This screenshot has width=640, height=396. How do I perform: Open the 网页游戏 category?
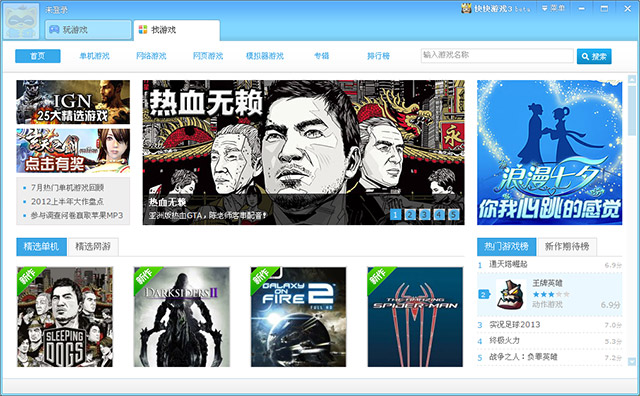(x=208, y=56)
